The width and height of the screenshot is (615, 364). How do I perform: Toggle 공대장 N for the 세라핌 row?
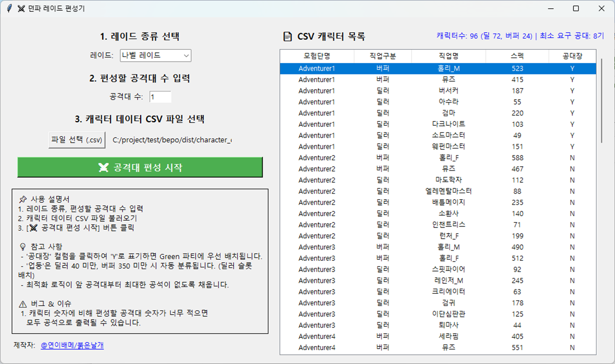click(x=572, y=336)
